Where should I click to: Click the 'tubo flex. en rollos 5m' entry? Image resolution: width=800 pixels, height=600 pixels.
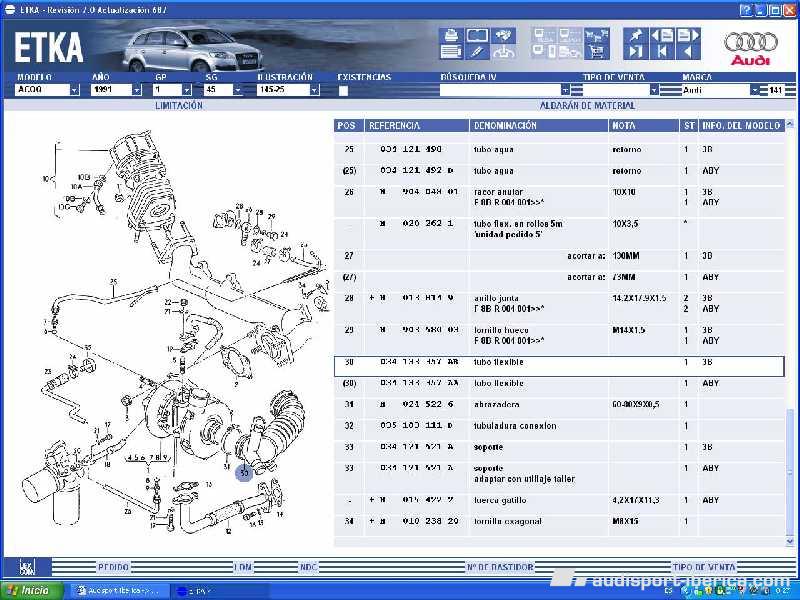pos(518,224)
